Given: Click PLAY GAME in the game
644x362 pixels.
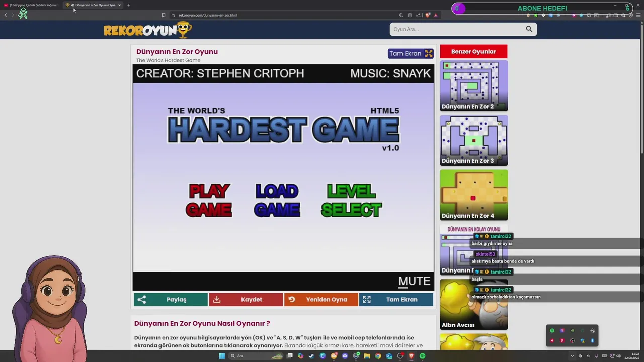Looking at the screenshot, I should (209, 200).
